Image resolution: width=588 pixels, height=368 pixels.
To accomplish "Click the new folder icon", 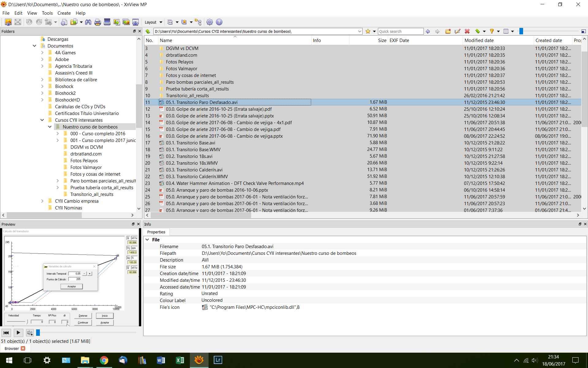I will pos(448,31).
